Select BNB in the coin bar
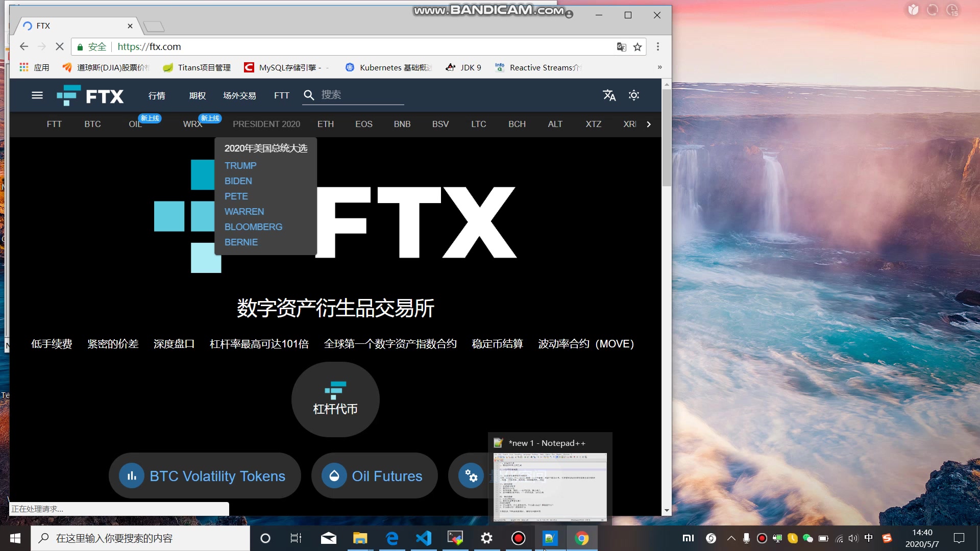 click(x=402, y=124)
